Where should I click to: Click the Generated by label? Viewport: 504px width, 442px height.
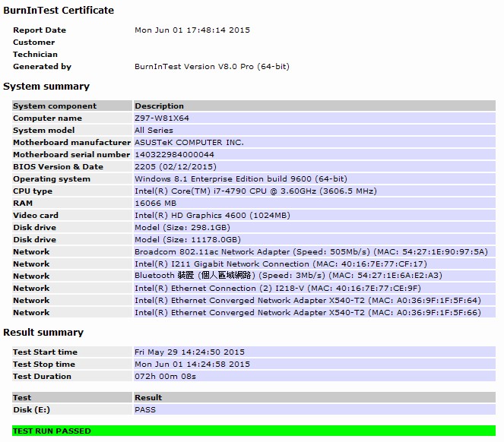42,67
